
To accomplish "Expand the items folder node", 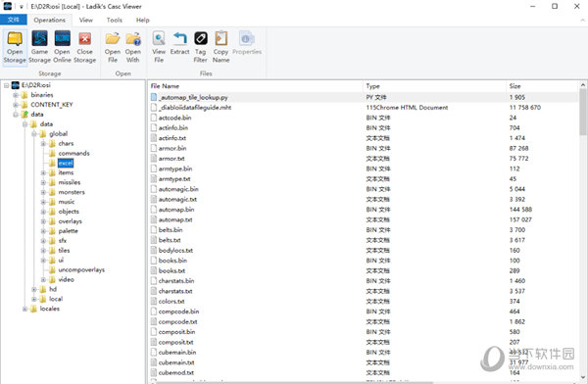I will tap(43, 172).
